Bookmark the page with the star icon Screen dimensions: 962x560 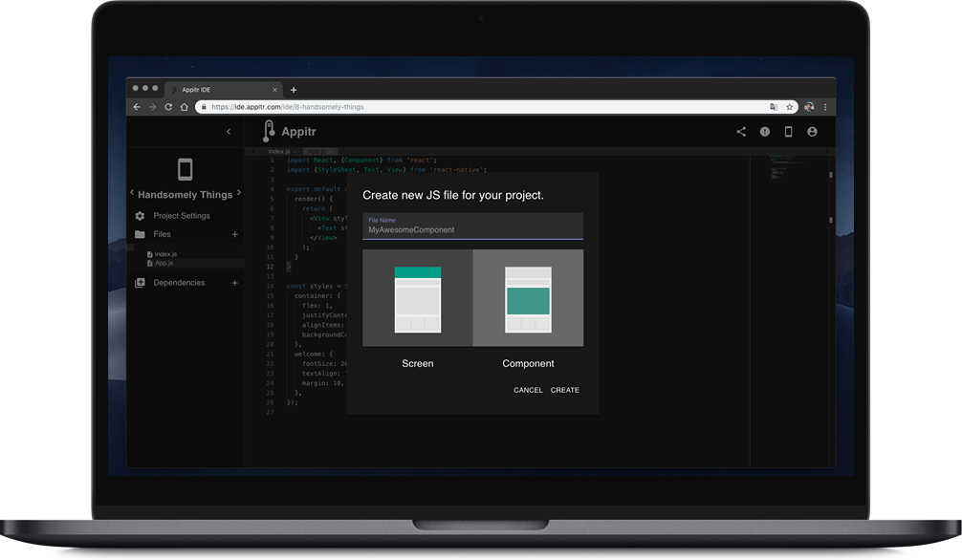point(790,107)
